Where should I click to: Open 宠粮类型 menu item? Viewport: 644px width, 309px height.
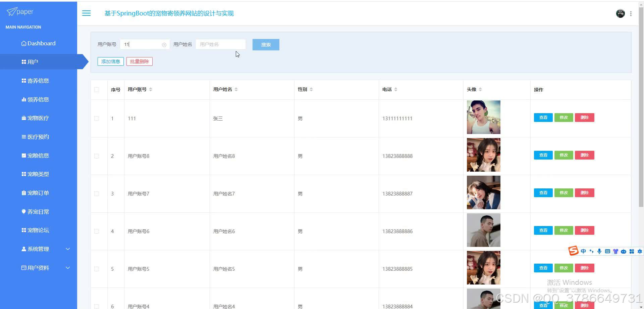(x=39, y=174)
